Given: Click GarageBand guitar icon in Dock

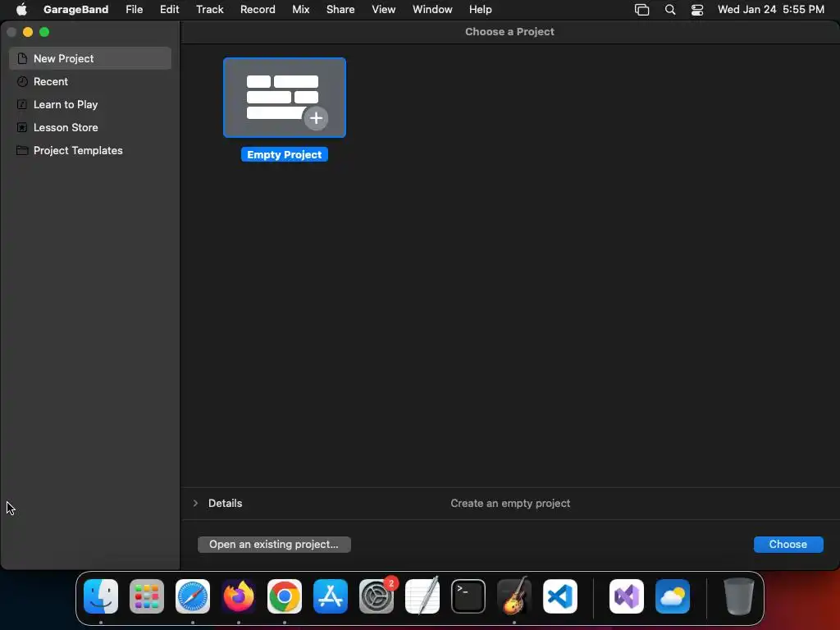Looking at the screenshot, I should [514, 596].
